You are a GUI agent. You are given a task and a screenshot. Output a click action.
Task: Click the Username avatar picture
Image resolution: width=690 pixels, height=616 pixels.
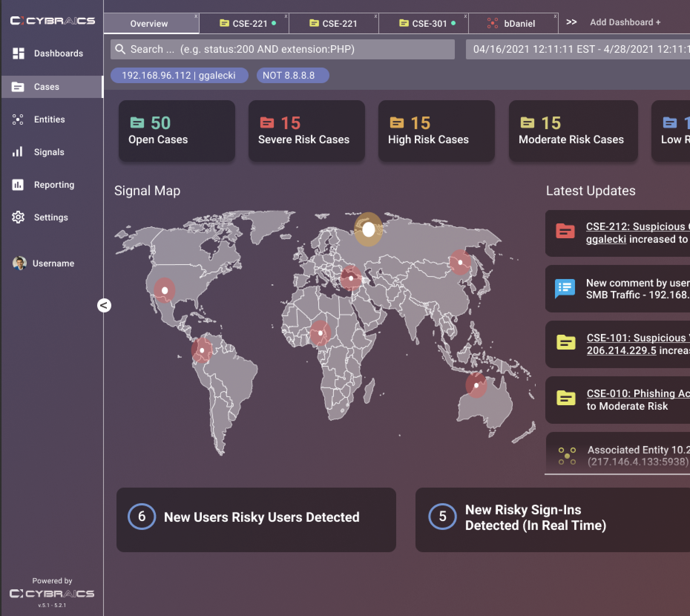click(19, 263)
